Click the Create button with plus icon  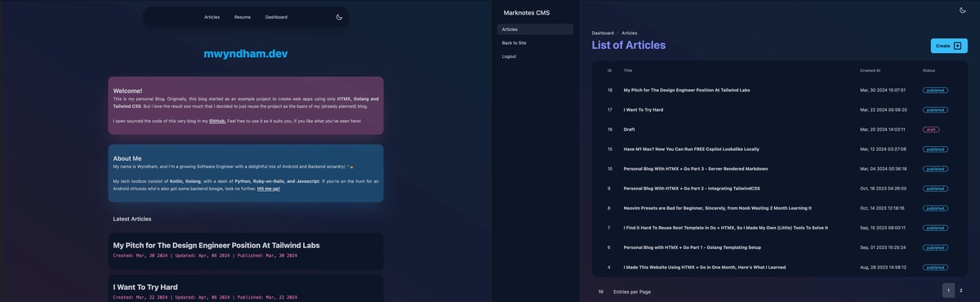click(x=948, y=46)
